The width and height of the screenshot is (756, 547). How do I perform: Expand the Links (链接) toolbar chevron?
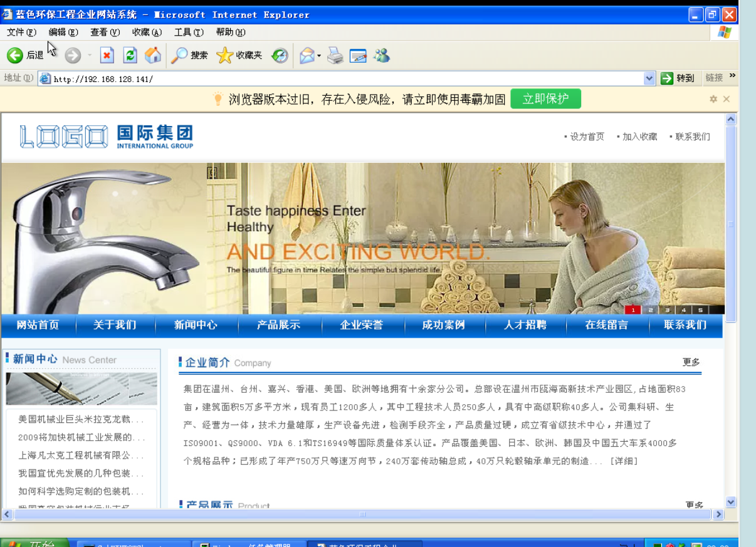point(732,76)
